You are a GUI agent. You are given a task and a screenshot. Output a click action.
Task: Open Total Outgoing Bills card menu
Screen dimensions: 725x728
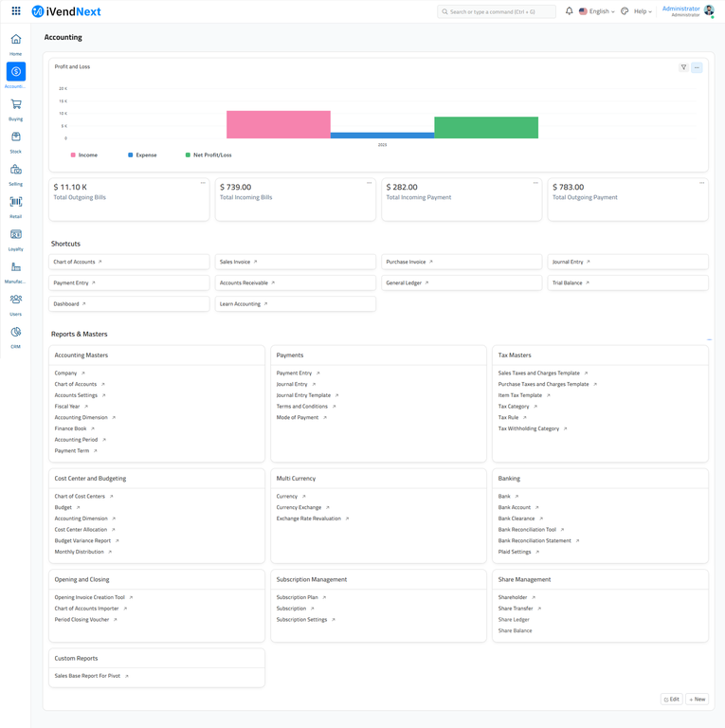pyautogui.click(x=203, y=183)
